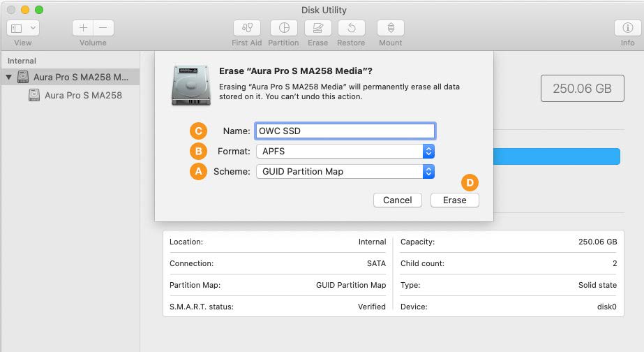Click the Cancel button in dialog
Viewport: 644px width, 352px height.
click(x=397, y=200)
